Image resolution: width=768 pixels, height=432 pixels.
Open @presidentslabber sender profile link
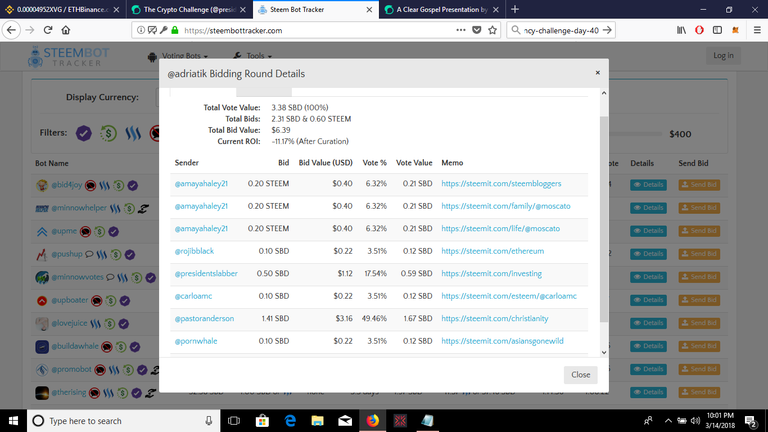tap(206, 274)
